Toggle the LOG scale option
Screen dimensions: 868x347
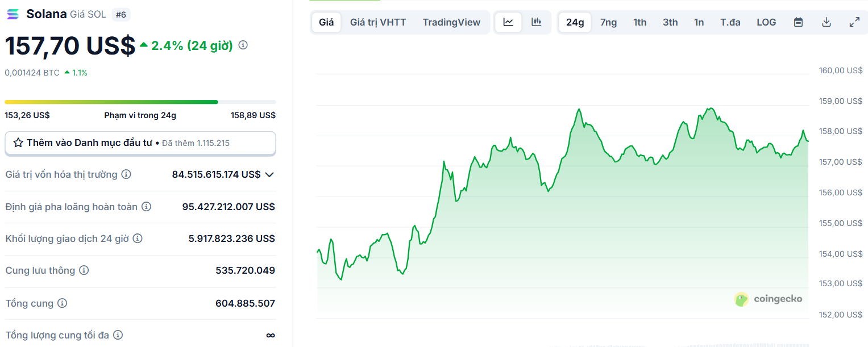pos(766,22)
